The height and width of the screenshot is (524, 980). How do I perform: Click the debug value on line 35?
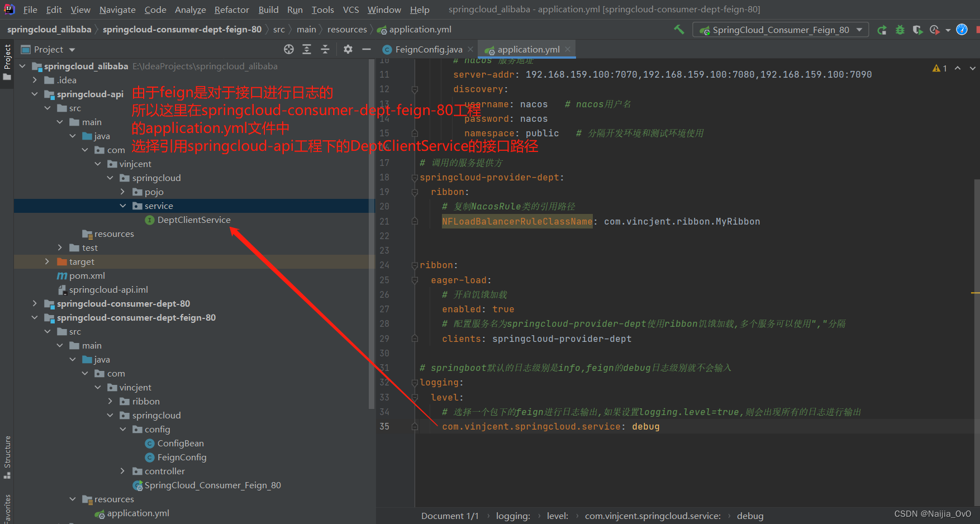click(646, 426)
